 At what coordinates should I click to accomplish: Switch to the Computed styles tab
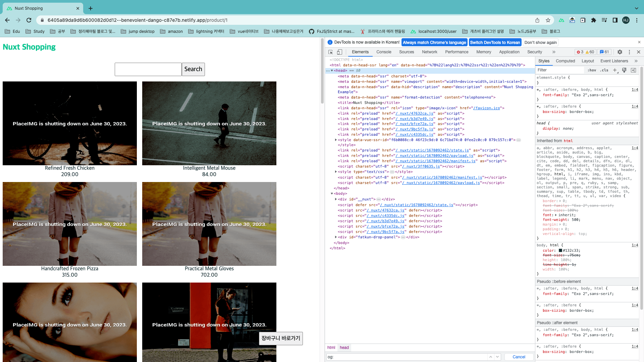pyautogui.click(x=565, y=61)
